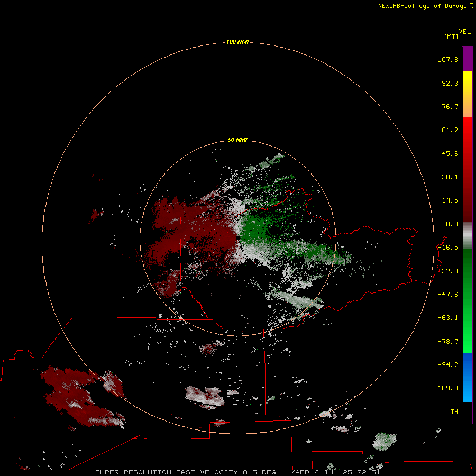This screenshot has height=476, width=476.
Task: Click the gray near-zero segment of the color bar
Action: tap(467, 235)
